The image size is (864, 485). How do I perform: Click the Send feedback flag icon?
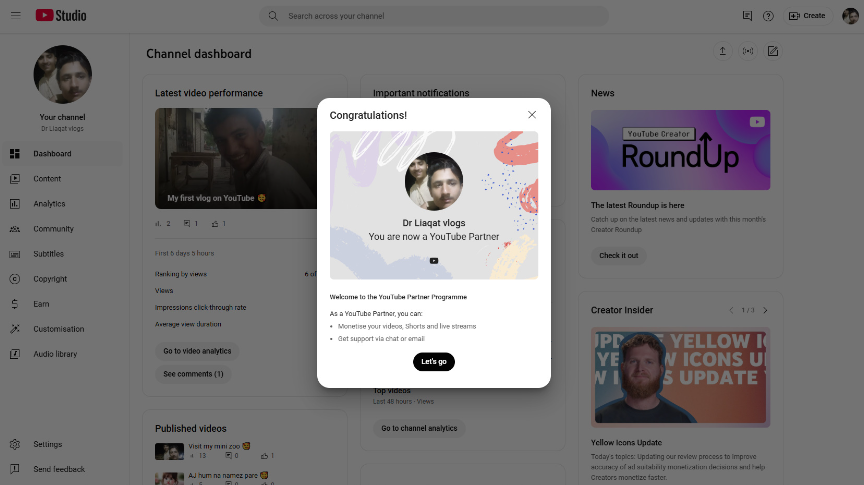tap(15, 469)
